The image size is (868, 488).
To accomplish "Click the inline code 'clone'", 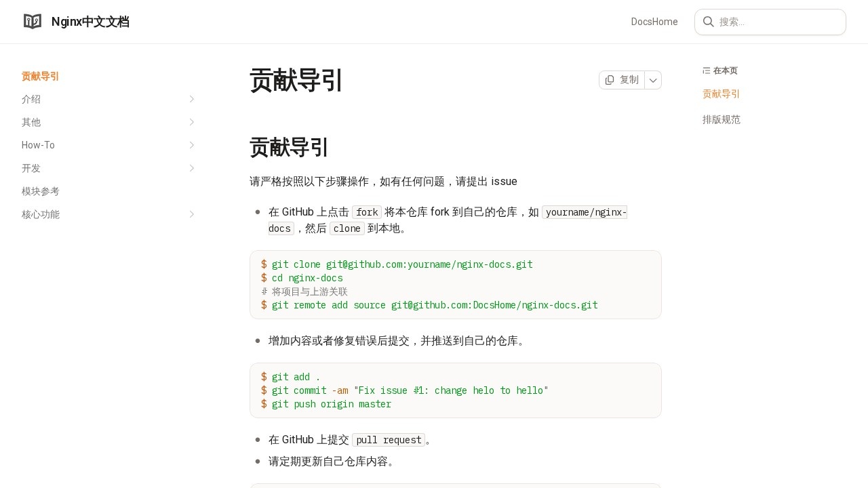I will click(347, 228).
